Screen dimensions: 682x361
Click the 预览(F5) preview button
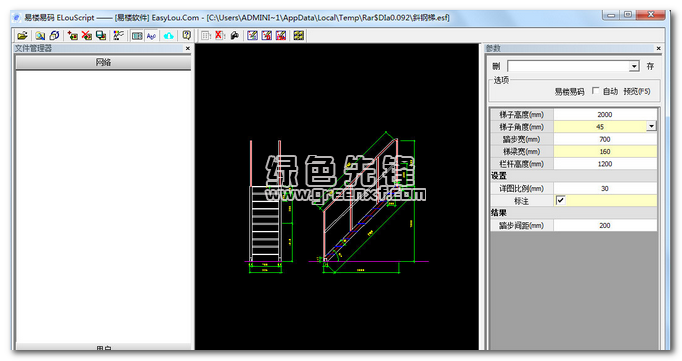click(x=637, y=91)
